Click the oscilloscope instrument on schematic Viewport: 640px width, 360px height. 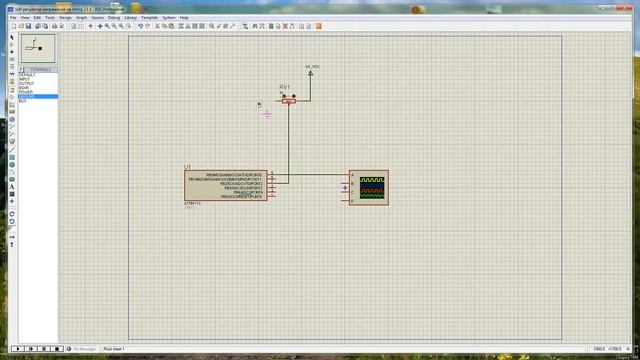tap(369, 188)
